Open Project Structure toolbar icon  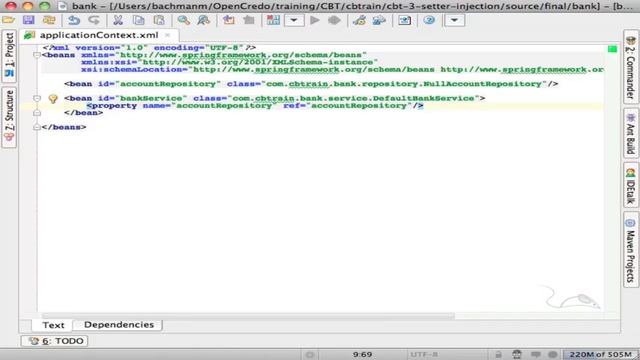(x=379, y=20)
